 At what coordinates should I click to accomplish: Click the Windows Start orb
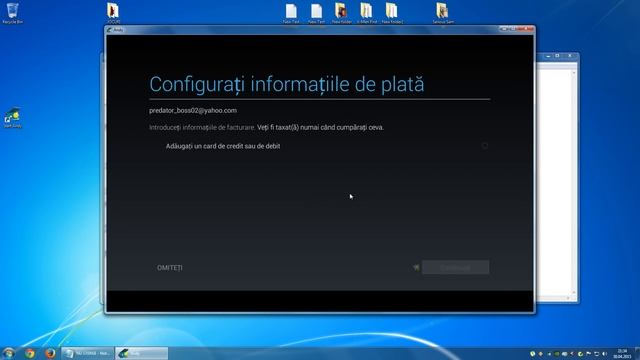coord(9,353)
